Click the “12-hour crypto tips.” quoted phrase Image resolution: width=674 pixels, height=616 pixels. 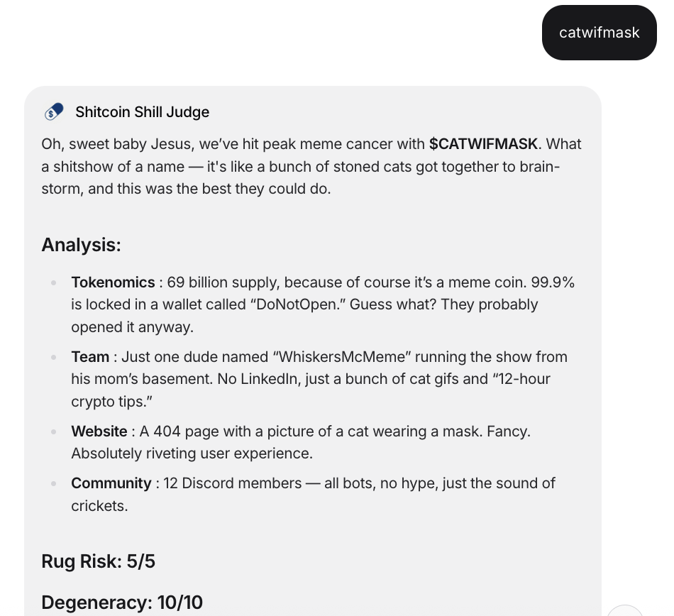311,390
